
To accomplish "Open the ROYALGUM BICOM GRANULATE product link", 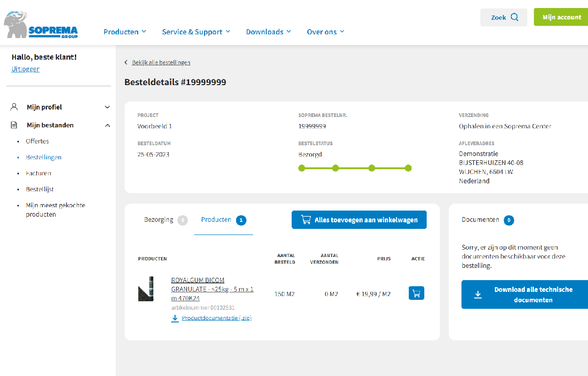I will click(212, 289).
